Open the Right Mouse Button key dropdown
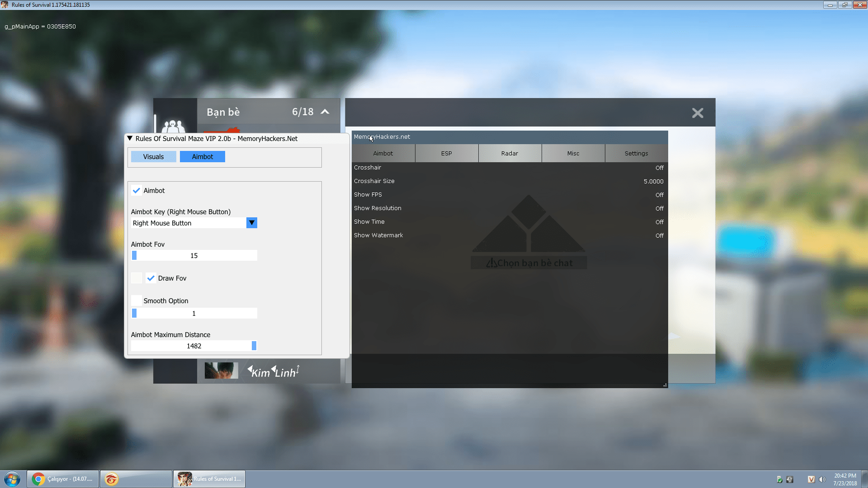Viewport: 868px width, 488px height. click(194, 223)
